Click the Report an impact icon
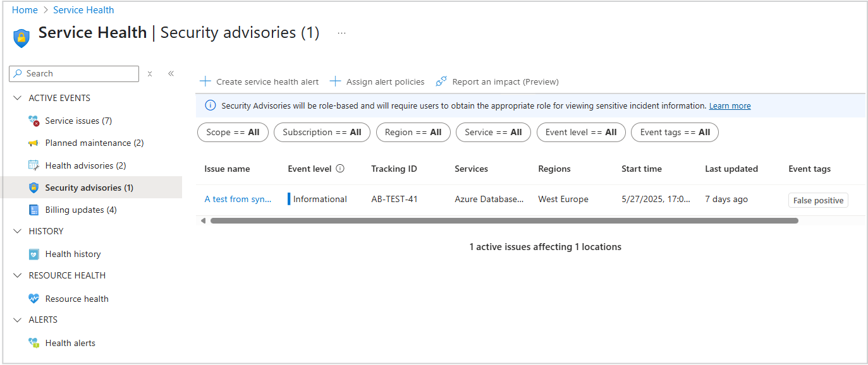The height and width of the screenshot is (365, 868). [441, 81]
